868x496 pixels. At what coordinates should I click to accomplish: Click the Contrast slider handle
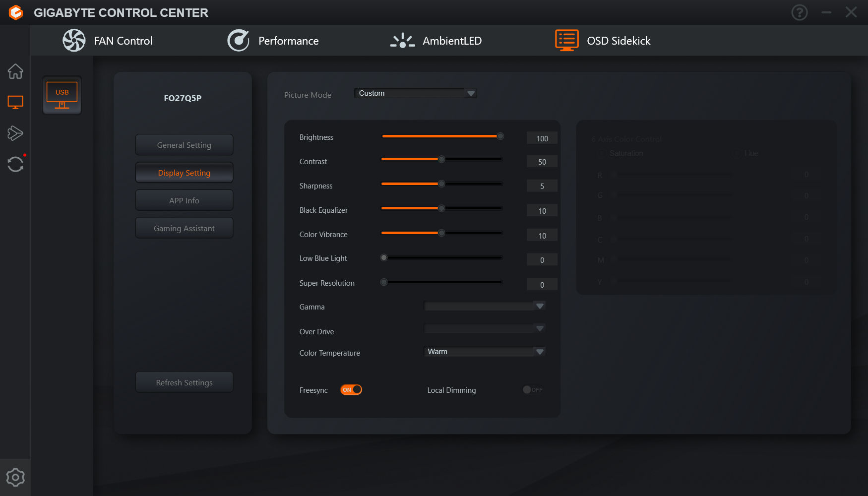click(441, 159)
